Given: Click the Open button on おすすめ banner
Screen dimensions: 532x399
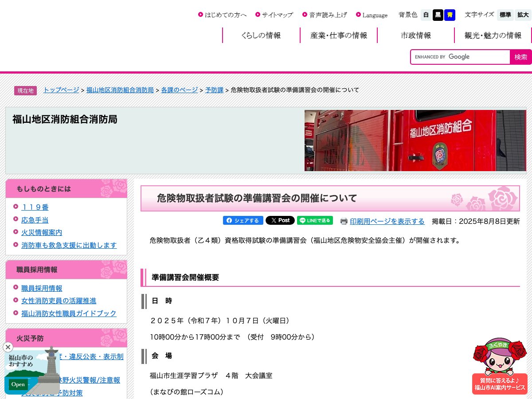Looking at the screenshot, I should pyautogui.click(x=18, y=384).
